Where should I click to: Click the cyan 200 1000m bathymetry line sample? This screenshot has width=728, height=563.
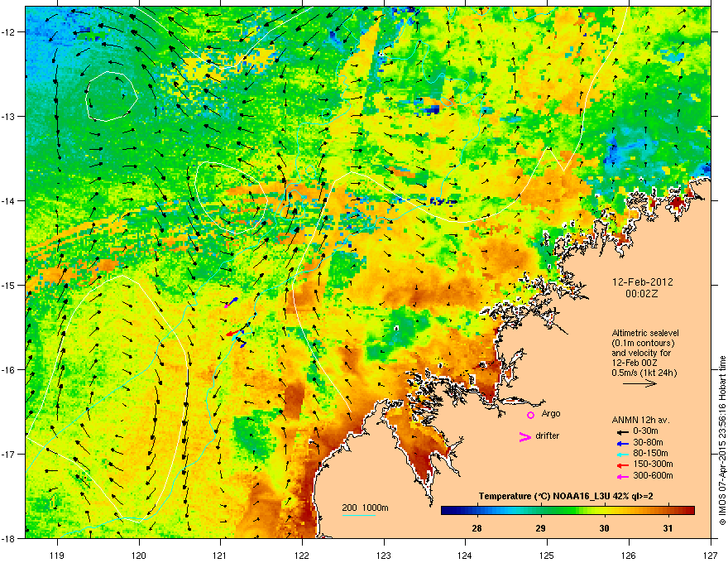pyautogui.click(x=359, y=515)
